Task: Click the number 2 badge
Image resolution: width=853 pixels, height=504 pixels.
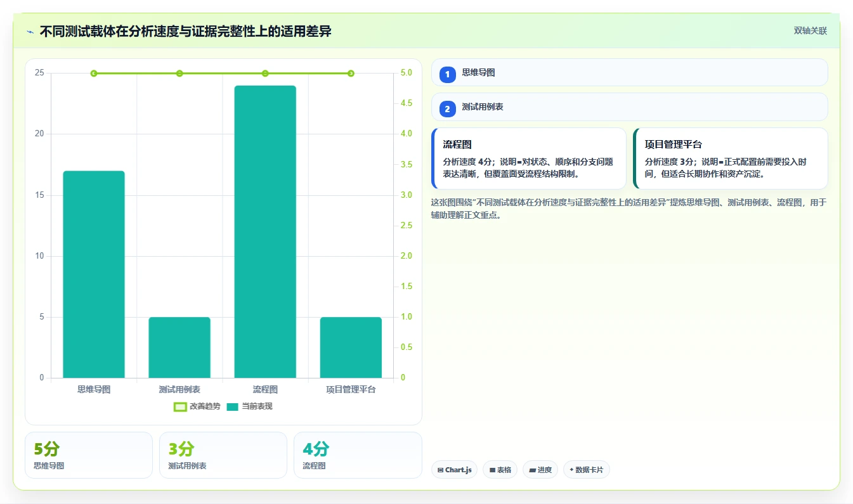Action: (448, 110)
